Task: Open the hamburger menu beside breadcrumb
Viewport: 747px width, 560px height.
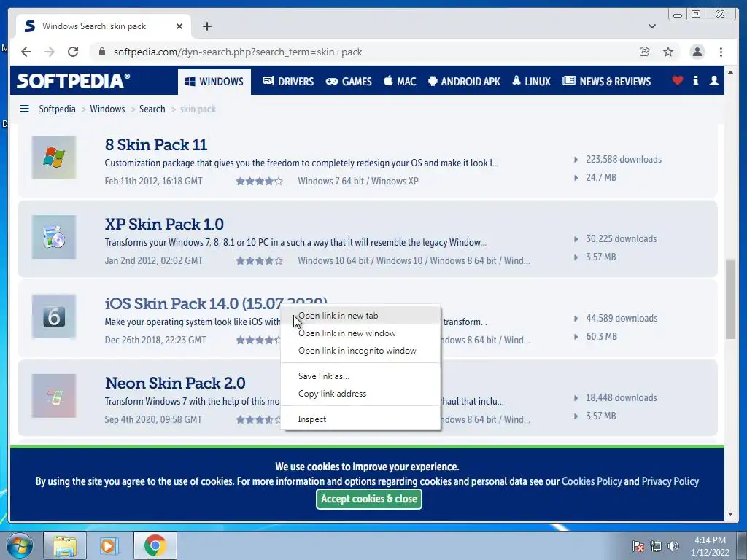Action: tap(24, 109)
